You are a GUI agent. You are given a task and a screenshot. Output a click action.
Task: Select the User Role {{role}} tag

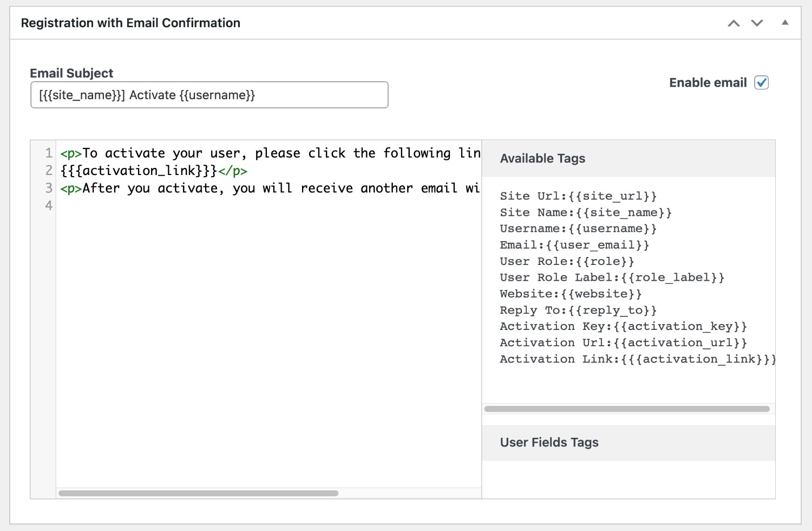[567, 261]
